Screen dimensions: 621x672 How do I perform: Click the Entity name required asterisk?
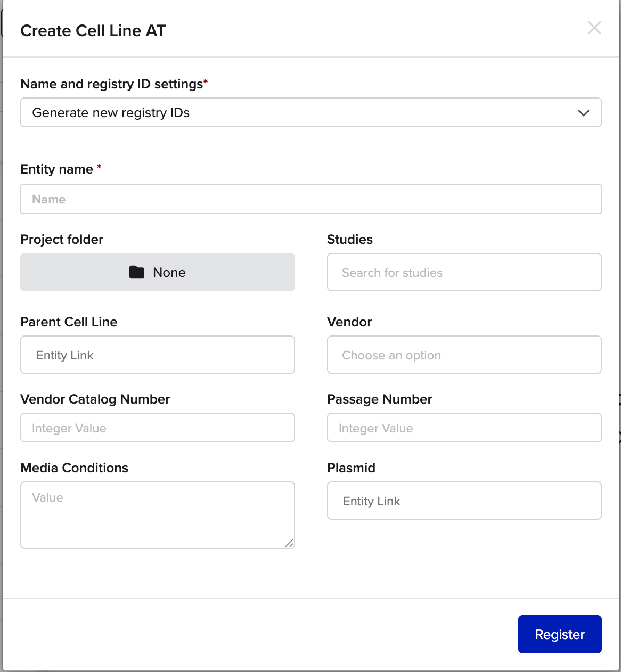pyautogui.click(x=99, y=167)
